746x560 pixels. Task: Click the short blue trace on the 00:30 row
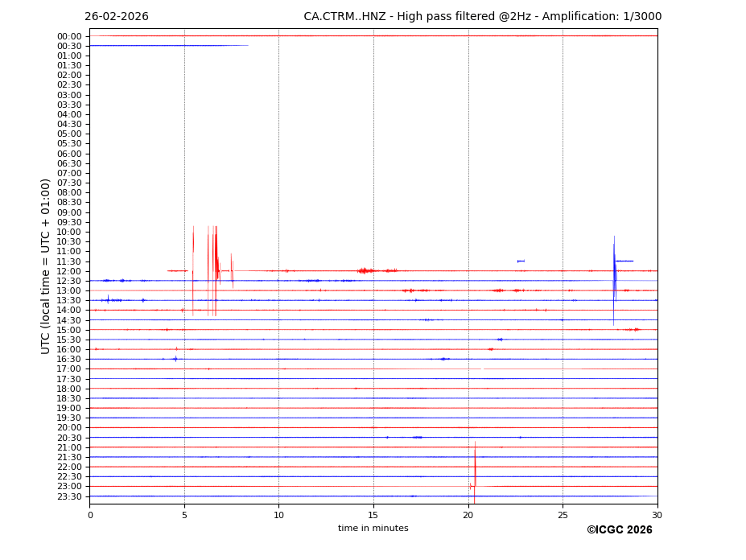point(168,46)
